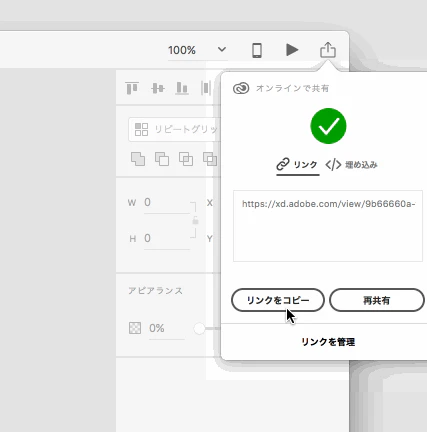
Task: Toggle the aspect ratio lock icon
Action: tap(195, 221)
